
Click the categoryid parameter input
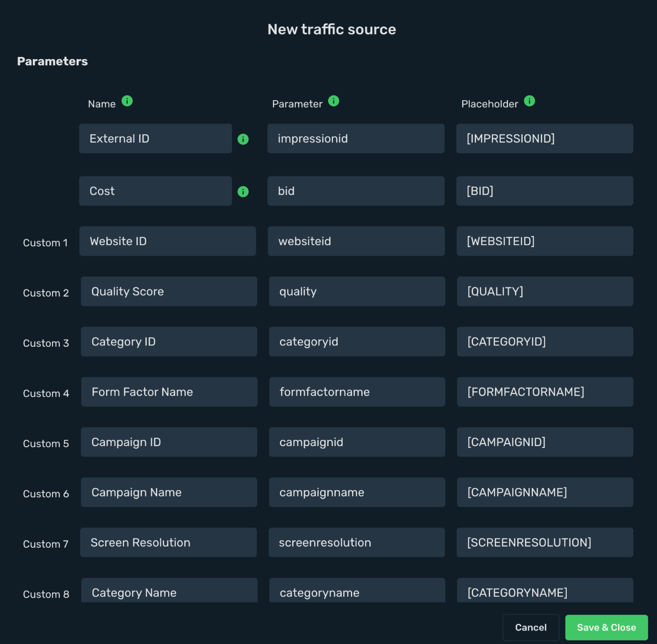(357, 341)
